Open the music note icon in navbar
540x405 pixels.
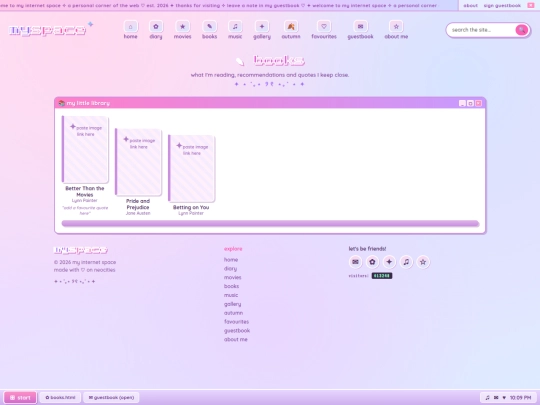coord(235,27)
